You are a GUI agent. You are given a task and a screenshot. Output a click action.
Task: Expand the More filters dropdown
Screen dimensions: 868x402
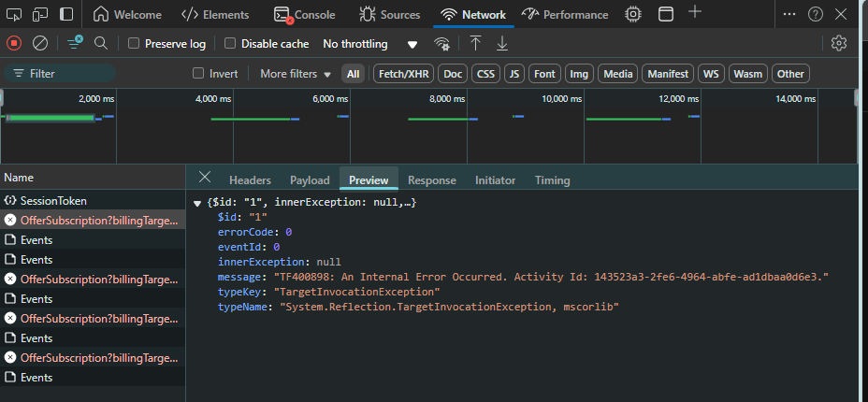296,74
